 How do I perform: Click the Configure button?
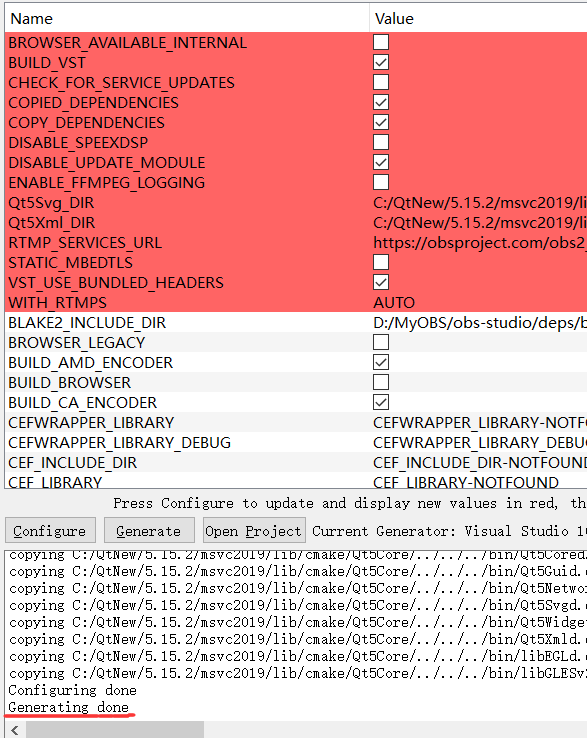50,530
